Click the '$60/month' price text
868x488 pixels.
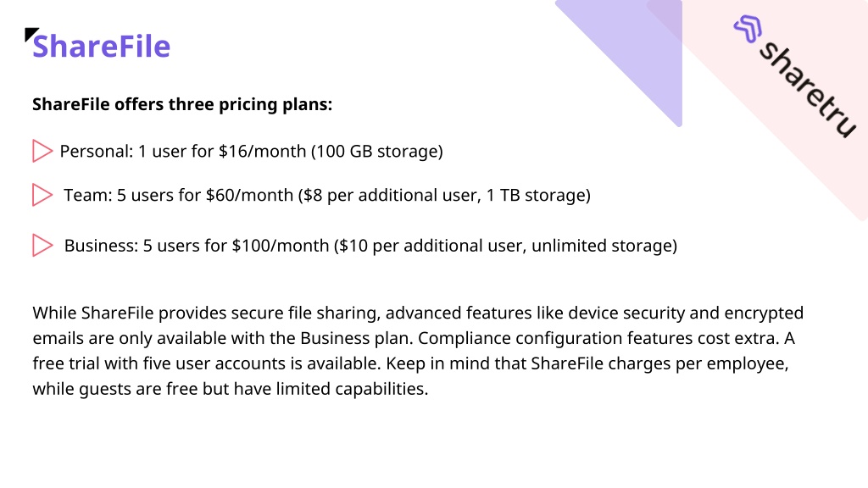click(x=250, y=196)
